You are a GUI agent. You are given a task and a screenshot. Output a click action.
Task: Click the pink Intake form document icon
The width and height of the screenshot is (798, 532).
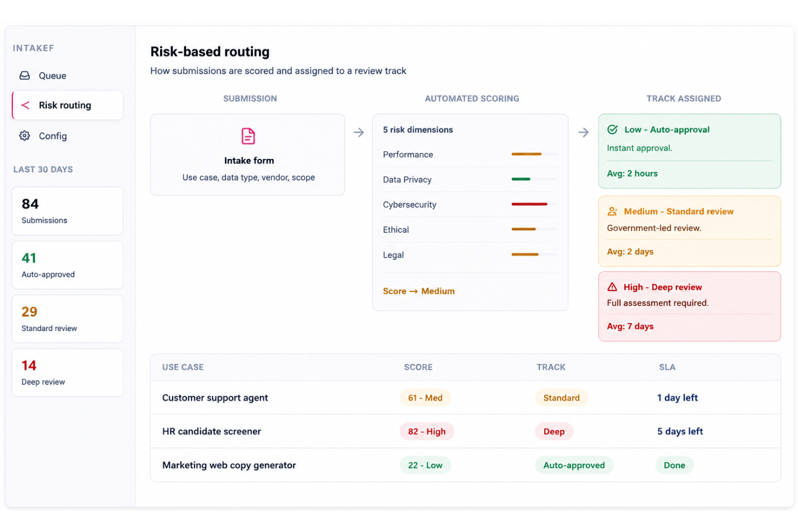tap(248, 136)
